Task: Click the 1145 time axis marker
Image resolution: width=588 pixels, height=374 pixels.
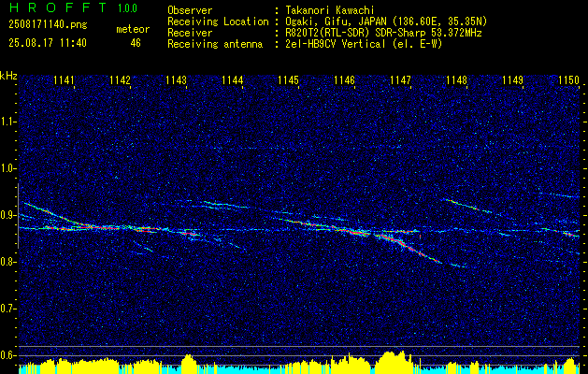Action: tap(288, 80)
